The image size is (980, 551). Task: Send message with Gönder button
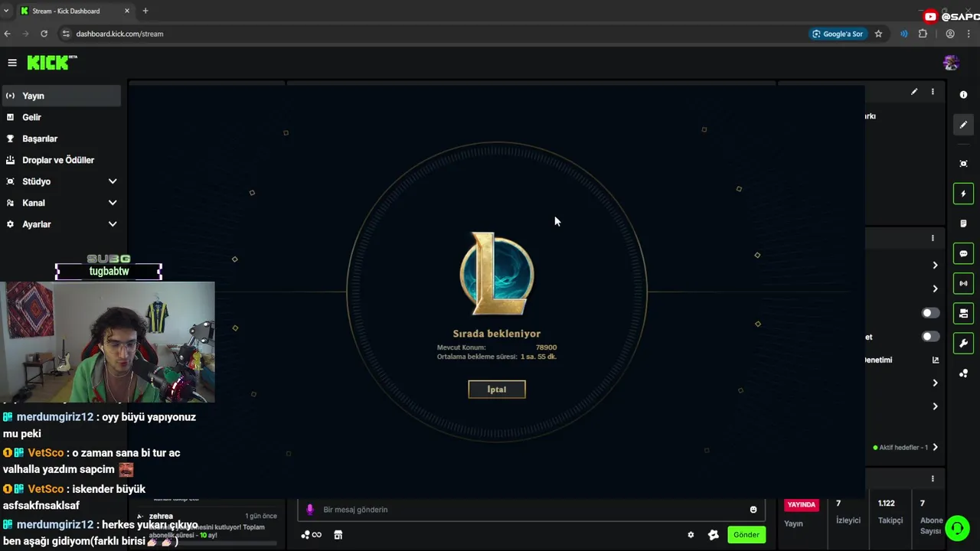point(746,535)
